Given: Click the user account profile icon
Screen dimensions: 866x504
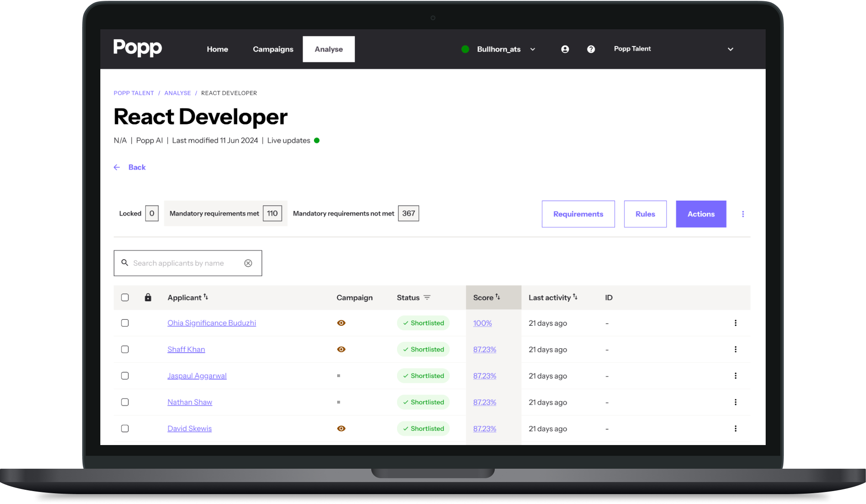Looking at the screenshot, I should click(565, 49).
